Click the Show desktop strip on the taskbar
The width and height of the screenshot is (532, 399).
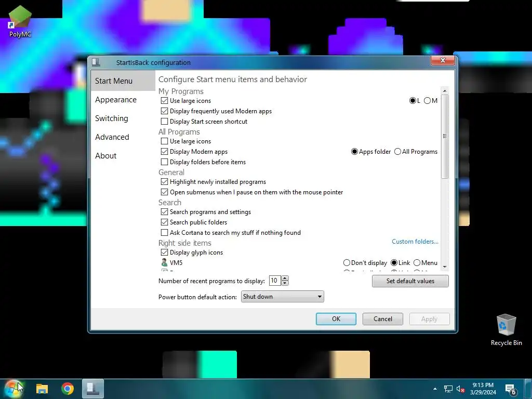(529, 389)
